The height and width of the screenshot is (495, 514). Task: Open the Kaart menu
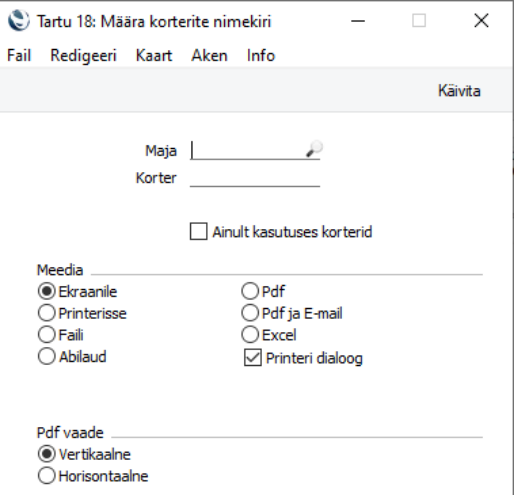tap(154, 55)
